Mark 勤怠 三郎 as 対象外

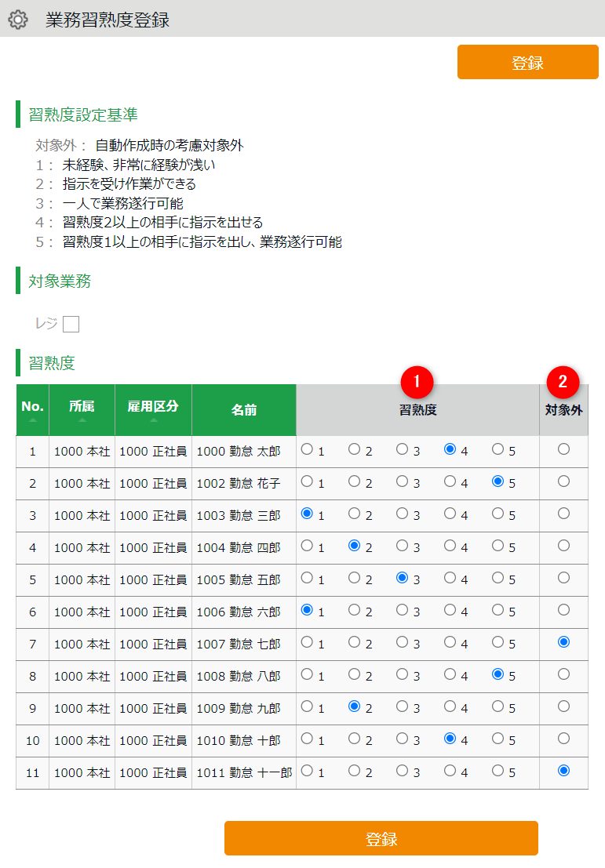(x=563, y=514)
